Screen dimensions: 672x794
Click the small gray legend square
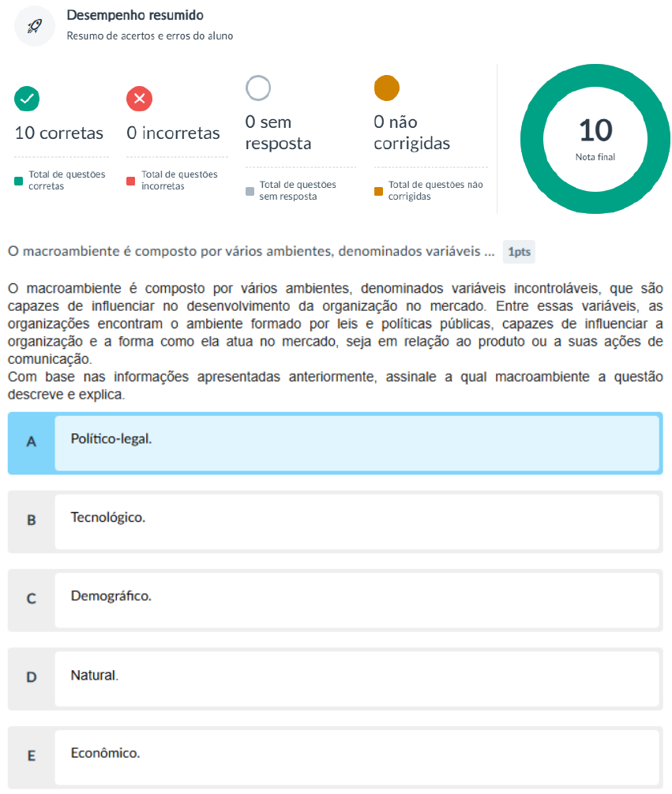(250, 191)
